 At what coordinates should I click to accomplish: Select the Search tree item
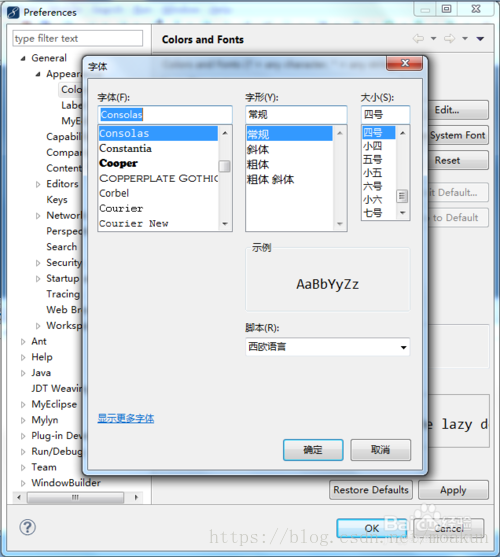tap(61, 247)
